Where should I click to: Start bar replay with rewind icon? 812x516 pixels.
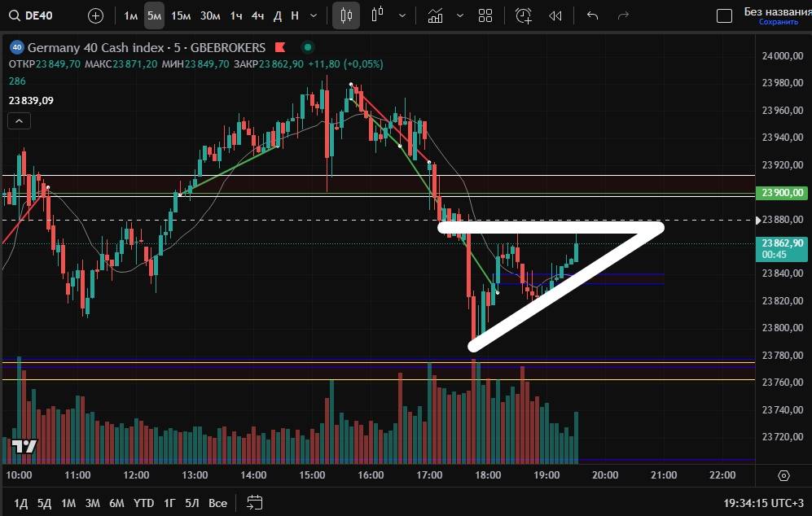555,15
